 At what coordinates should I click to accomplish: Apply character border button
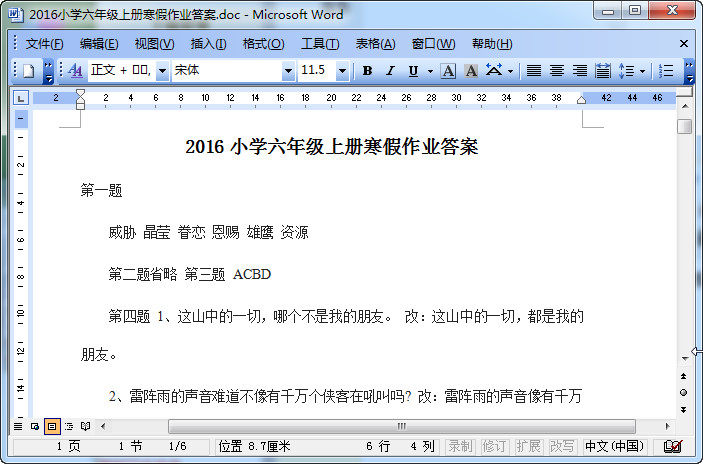tap(448, 71)
